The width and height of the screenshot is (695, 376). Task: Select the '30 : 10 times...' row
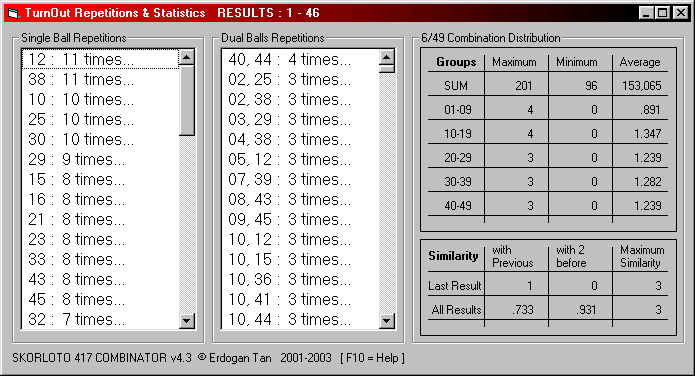click(100, 139)
